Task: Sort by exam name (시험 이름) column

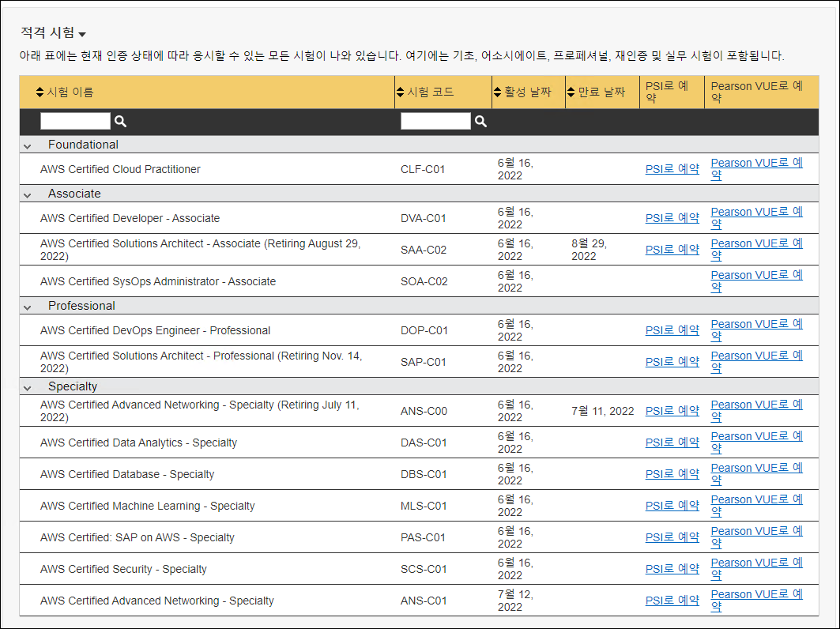Action: point(40,92)
